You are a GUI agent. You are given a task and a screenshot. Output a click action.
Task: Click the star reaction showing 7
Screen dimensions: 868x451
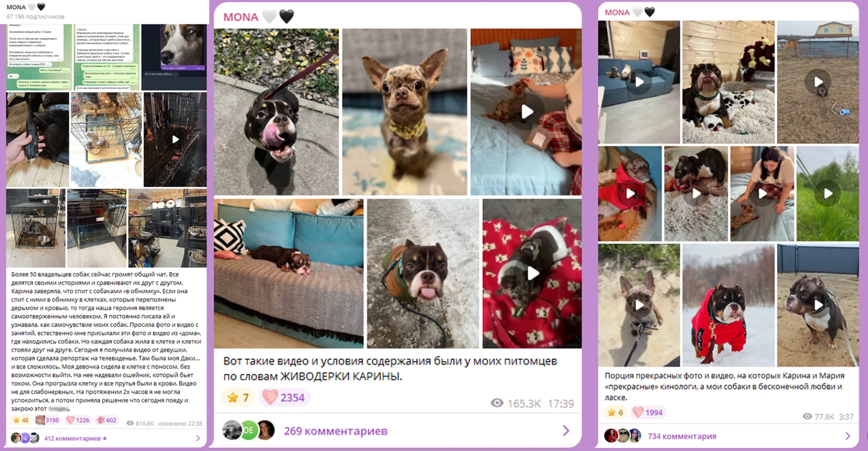coord(238,397)
